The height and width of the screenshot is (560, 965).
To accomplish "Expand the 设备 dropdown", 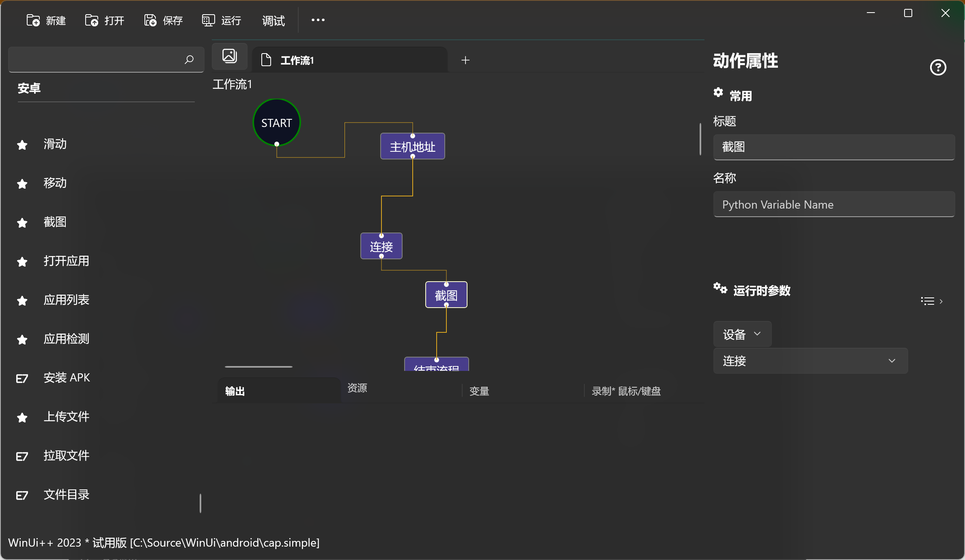I will tap(742, 334).
